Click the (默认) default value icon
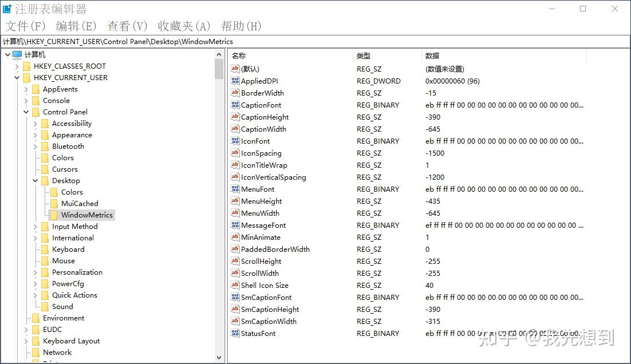The height and width of the screenshot is (364, 631). click(235, 69)
